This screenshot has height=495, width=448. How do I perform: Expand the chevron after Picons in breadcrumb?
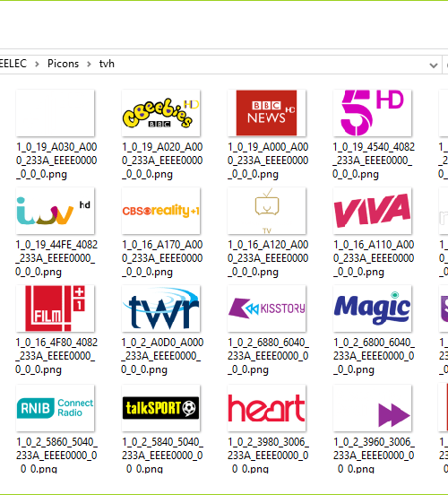(89, 64)
